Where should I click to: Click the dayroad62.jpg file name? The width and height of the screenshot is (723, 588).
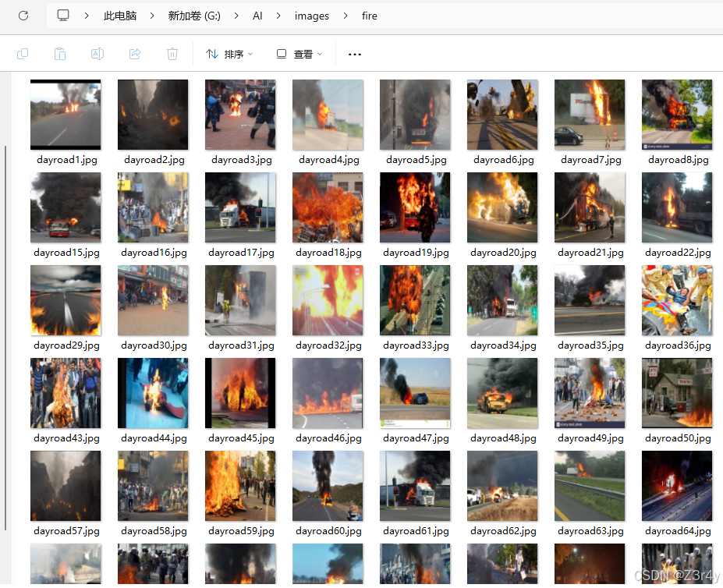[503, 531]
